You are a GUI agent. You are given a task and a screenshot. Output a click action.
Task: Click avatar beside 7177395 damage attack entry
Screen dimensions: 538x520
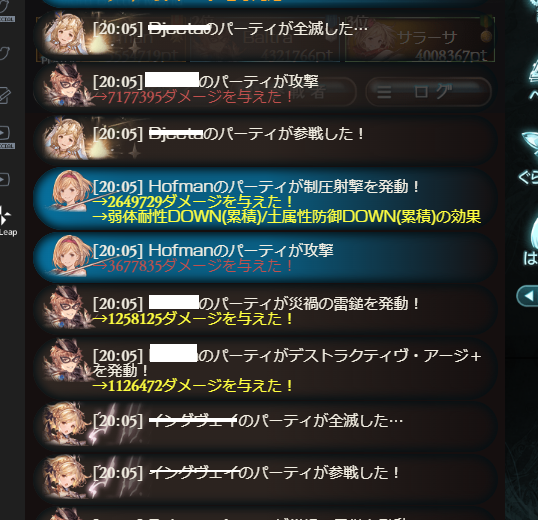(x=66, y=86)
